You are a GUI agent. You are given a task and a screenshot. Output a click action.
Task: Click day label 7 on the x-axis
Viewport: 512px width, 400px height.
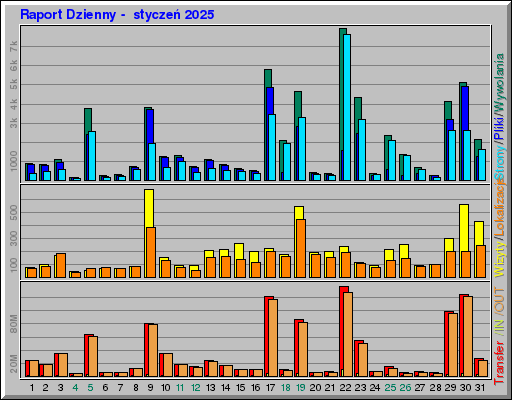[120, 388]
